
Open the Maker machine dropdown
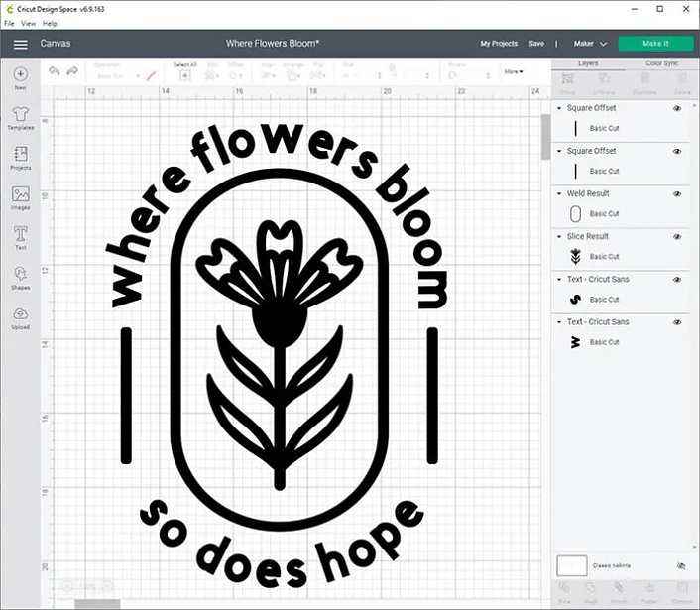tap(590, 44)
